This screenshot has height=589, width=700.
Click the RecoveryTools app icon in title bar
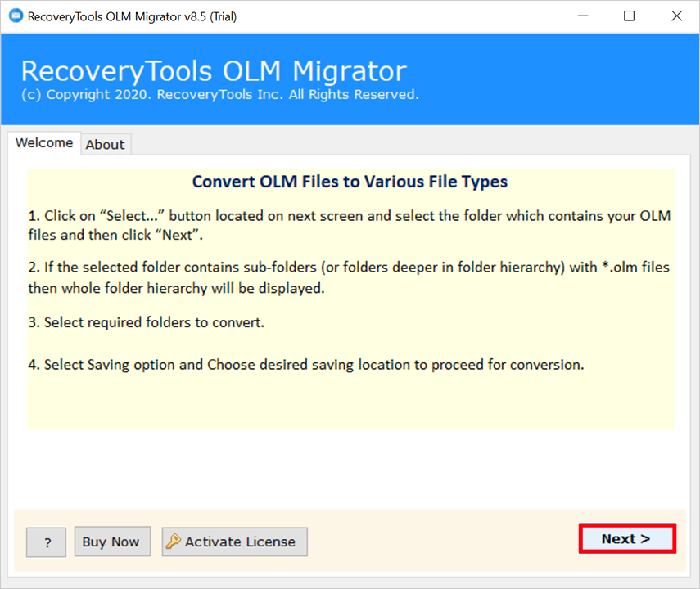[15, 16]
